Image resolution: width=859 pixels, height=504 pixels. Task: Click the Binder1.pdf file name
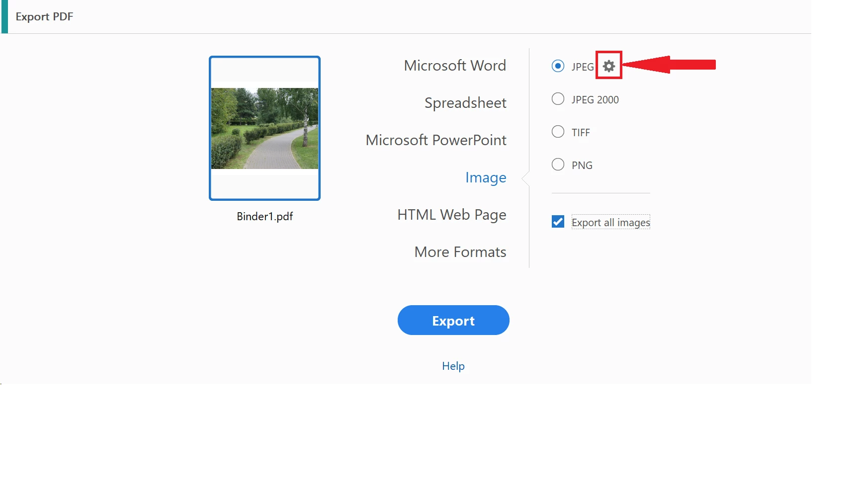(x=265, y=217)
